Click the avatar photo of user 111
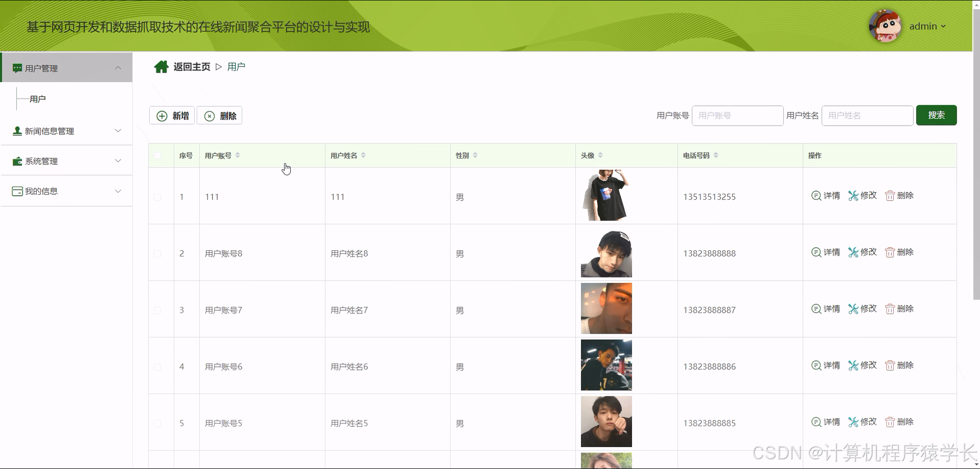This screenshot has height=469, width=980. tap(606, 195)
